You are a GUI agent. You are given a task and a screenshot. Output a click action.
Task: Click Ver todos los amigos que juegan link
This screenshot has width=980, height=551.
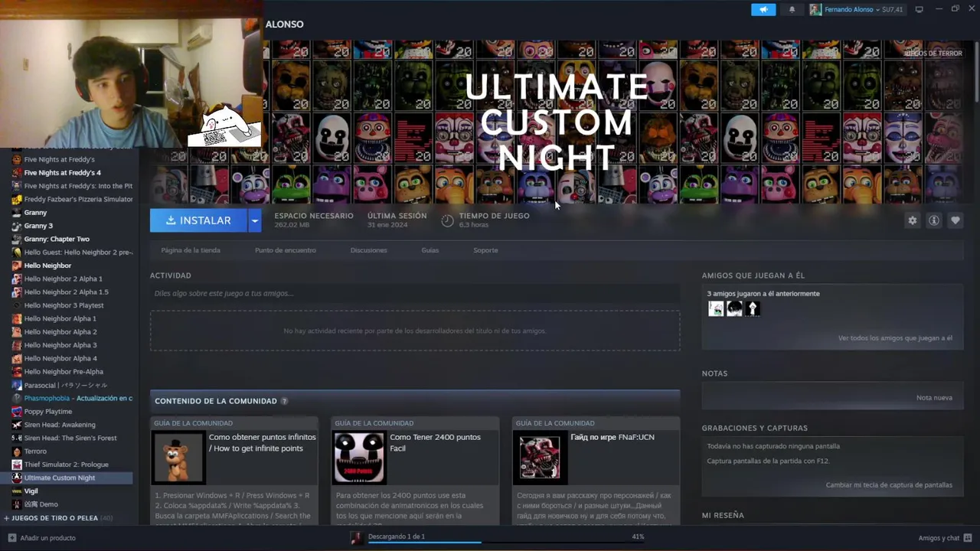pos(895,338)
